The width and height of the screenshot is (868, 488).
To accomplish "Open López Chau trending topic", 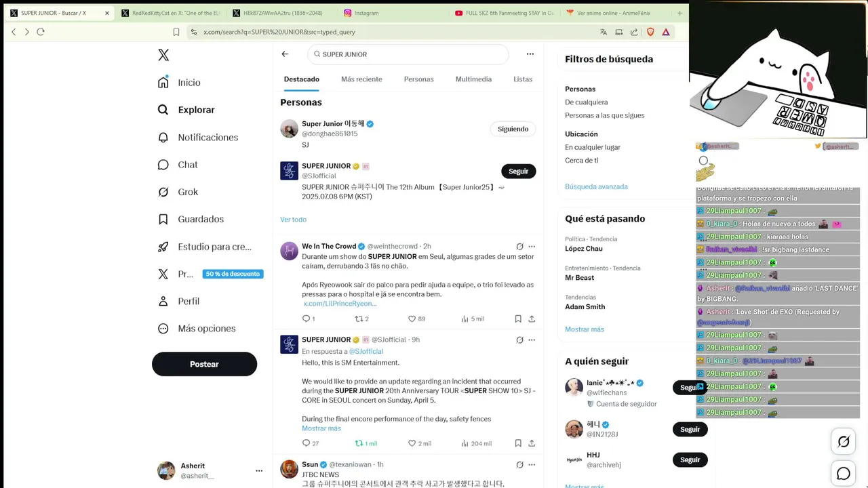I will click(584, 249).
